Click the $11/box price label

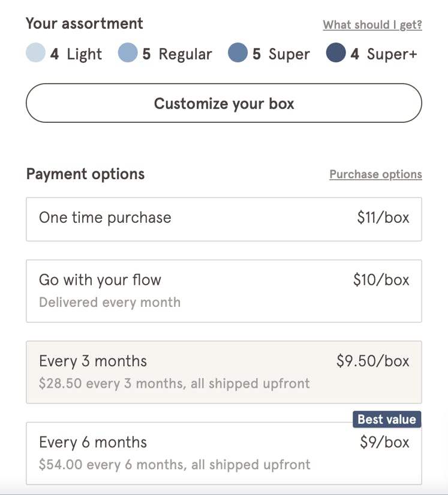[383, 218]
